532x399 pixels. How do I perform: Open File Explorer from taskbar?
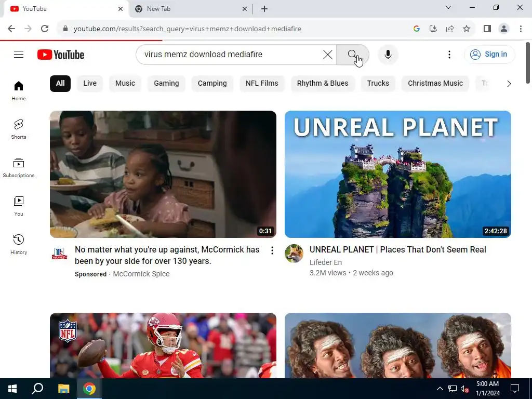63,389
